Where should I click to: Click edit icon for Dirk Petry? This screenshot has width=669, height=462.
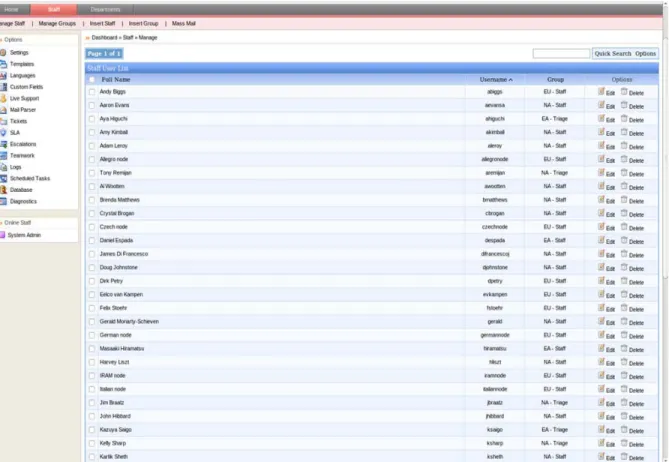[x=601, y=281]
